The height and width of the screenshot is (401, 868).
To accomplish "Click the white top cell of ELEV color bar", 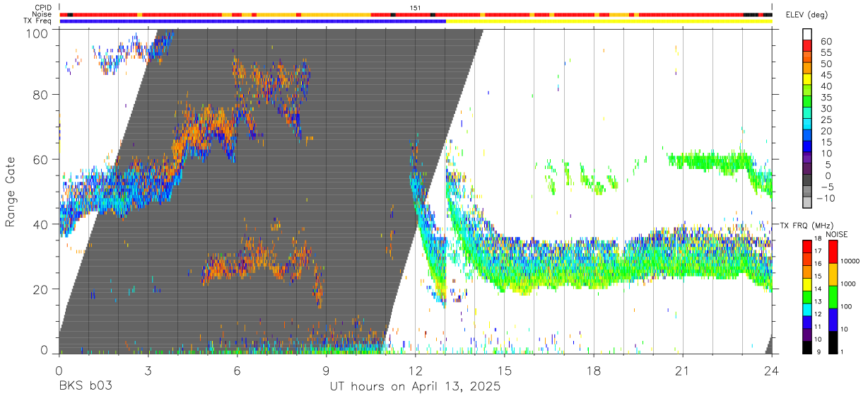I will [807, 33].
